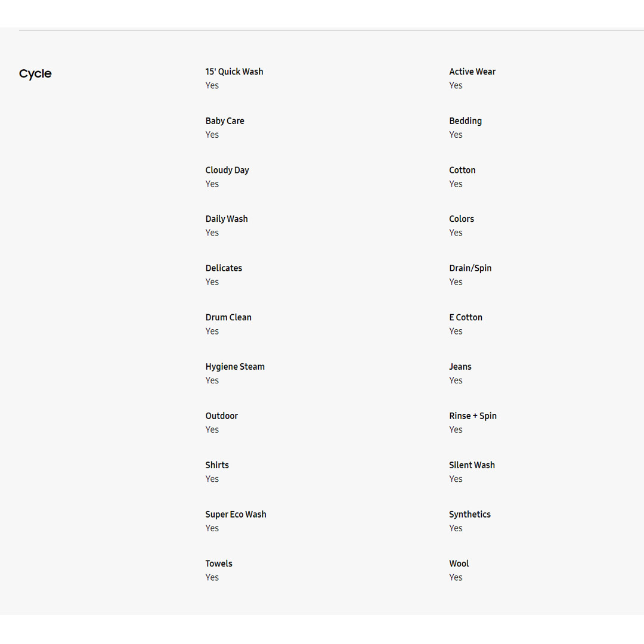The image size is (644, 644).
Task: Click the Delicates cycle label
Action: click(x=224, y=268)
